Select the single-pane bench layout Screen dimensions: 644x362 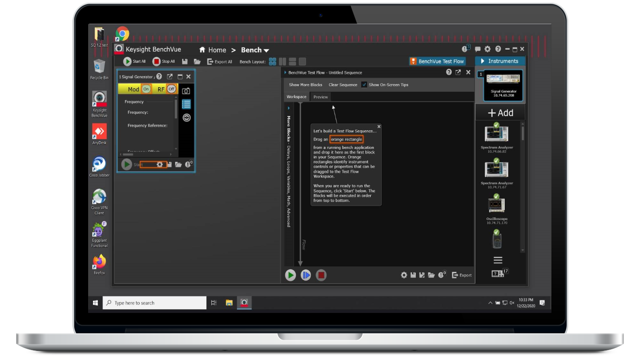tap(303, 62)
